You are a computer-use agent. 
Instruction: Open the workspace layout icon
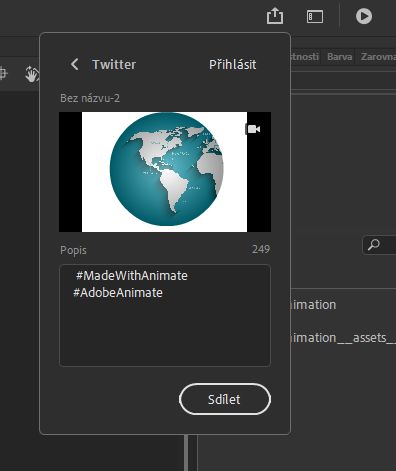[x=315, y=17]
